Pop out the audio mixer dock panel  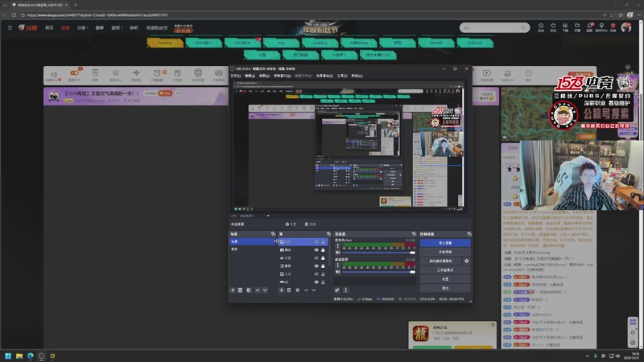414,234
